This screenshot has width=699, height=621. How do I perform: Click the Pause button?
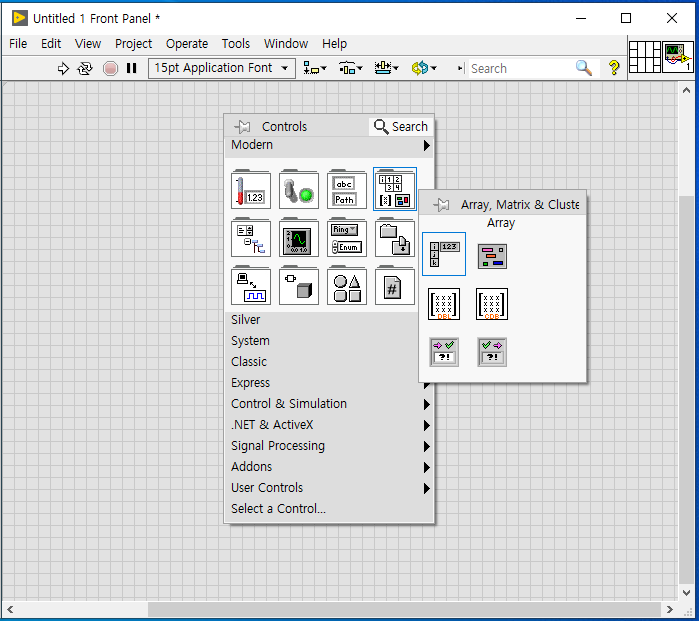coord(132,68)
